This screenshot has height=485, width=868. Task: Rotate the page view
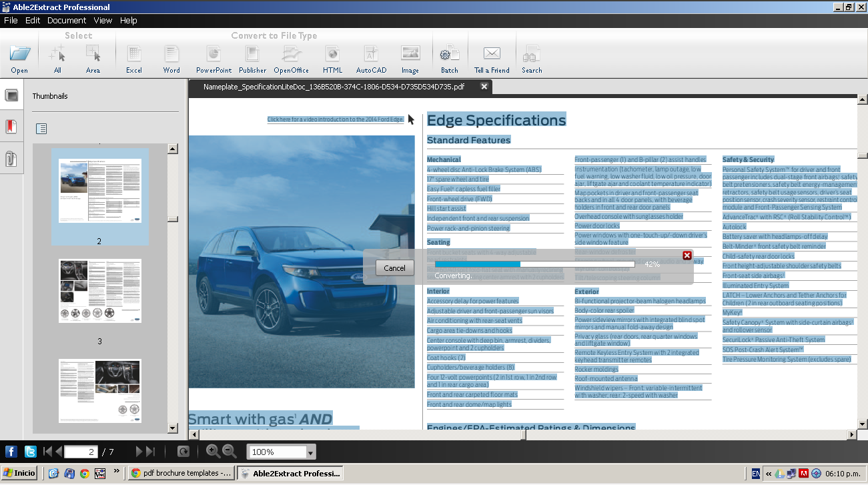183,452
